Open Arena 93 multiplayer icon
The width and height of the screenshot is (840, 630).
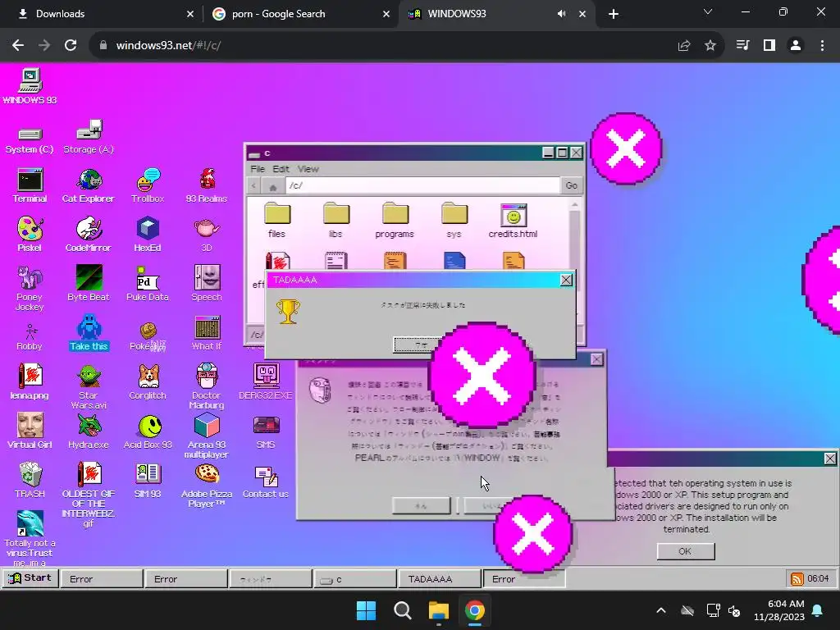(206, 436)
